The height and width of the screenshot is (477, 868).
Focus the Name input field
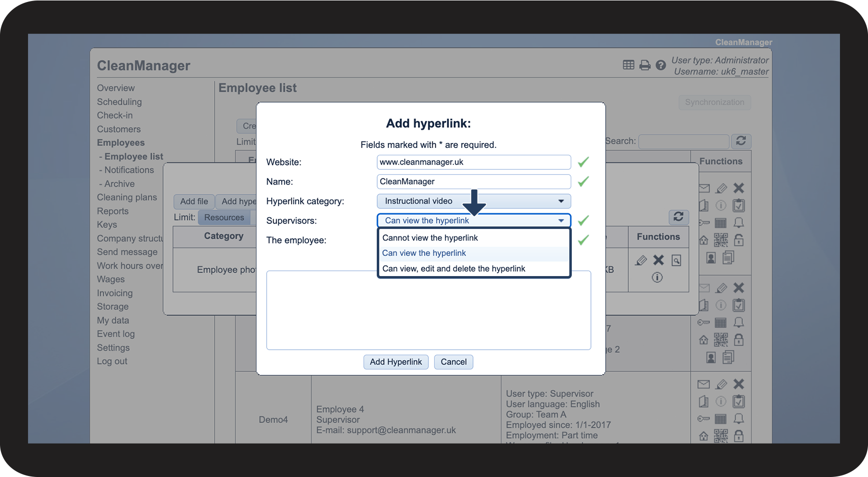[474, 182]
